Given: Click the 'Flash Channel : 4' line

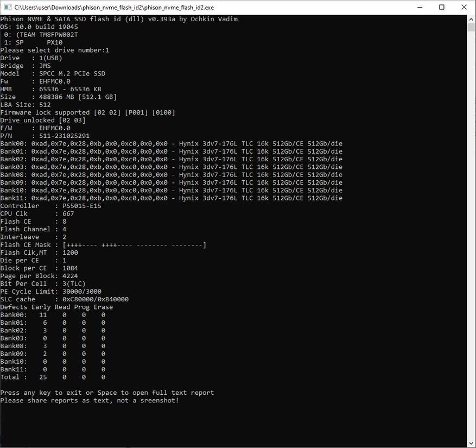Looking at the screenshot, I should pos(34,229).
